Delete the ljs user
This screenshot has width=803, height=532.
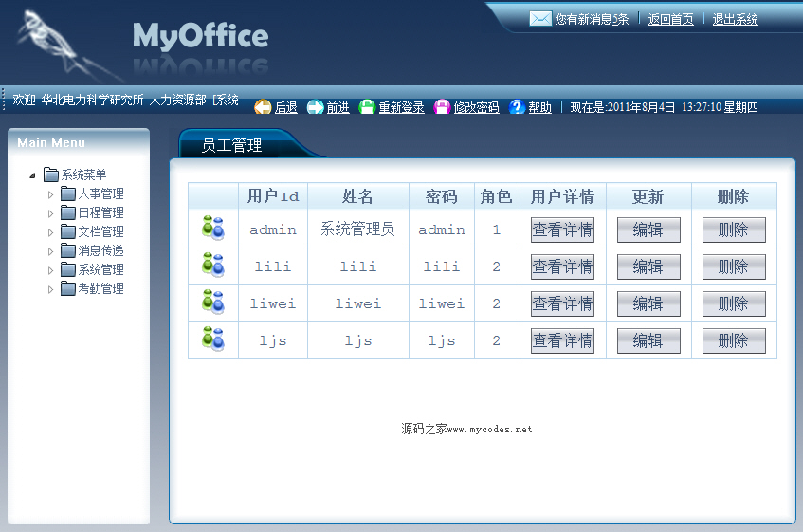pos(734,340)
